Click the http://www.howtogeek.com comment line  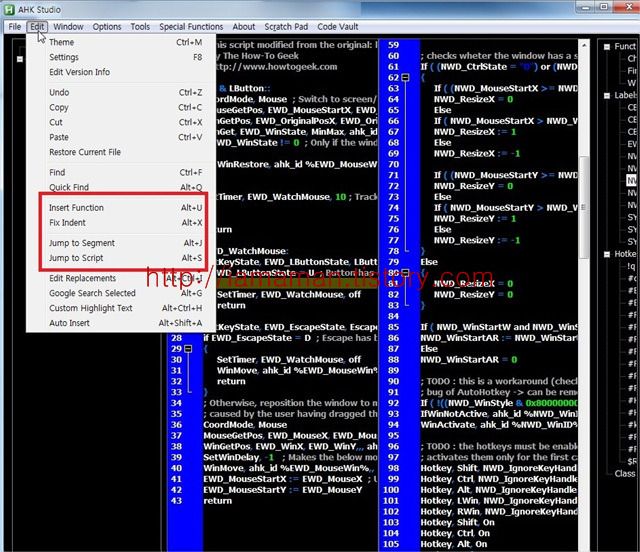tap(276, 67)
